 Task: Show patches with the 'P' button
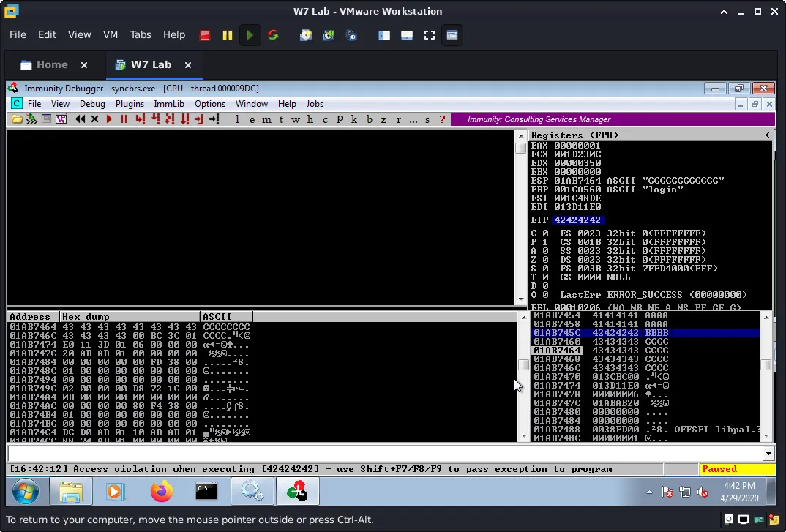340,119
